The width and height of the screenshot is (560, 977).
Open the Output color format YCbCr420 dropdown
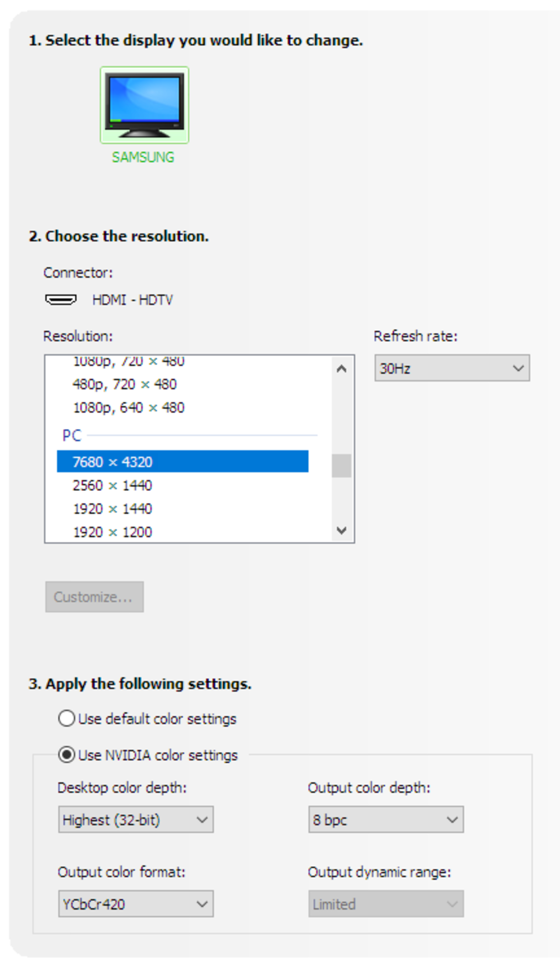click(136, 903)
